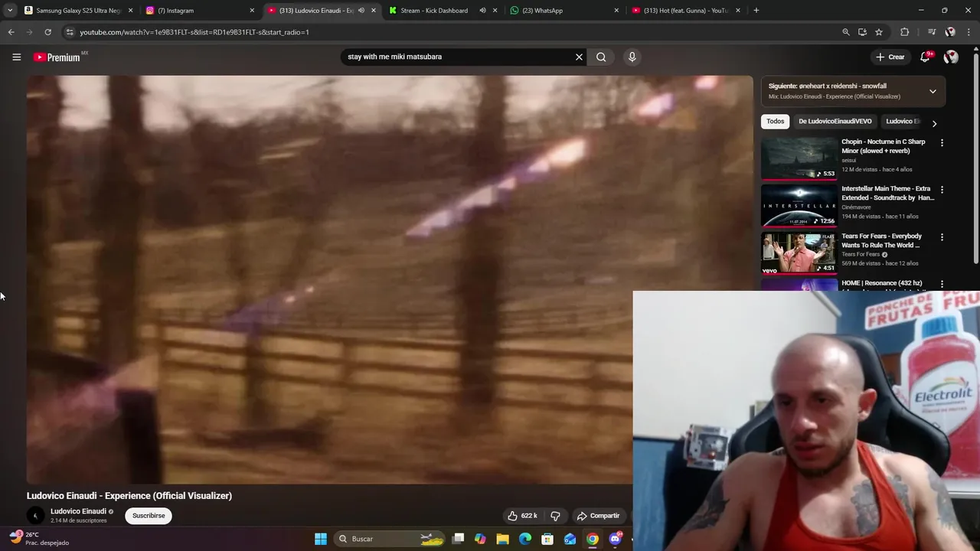Open YouTube account avatar menu
This screenshot has height=551, width=980.
pos(951,57)
